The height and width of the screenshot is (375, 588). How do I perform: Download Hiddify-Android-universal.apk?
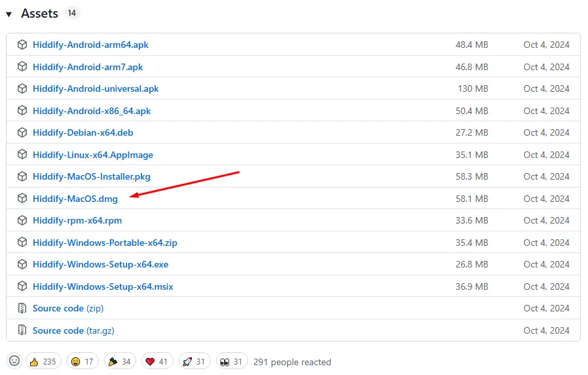96,89
